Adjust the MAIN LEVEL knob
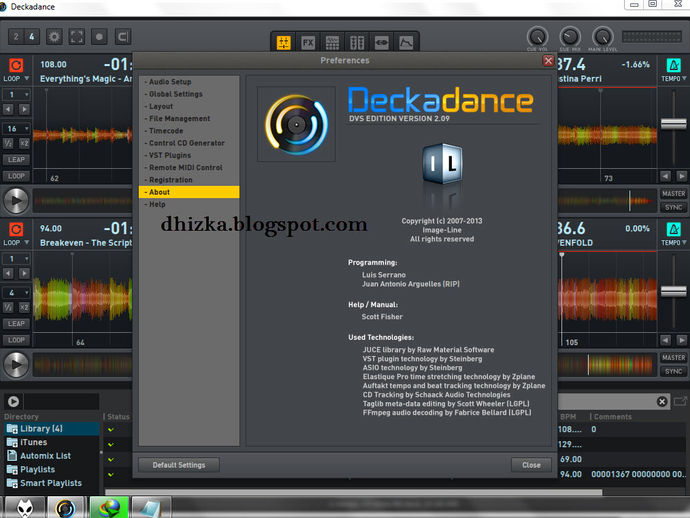Screen dimensions: 690x518 602,37
